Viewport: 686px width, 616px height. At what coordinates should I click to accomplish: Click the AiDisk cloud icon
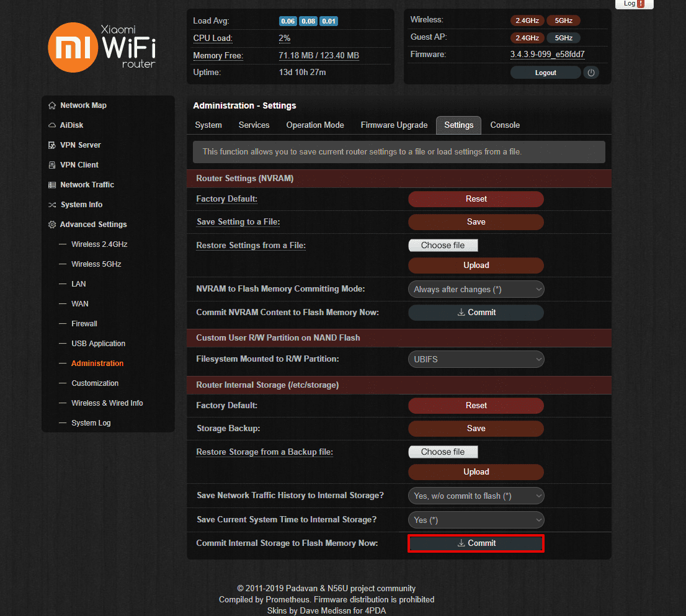[x=52, y=125]
